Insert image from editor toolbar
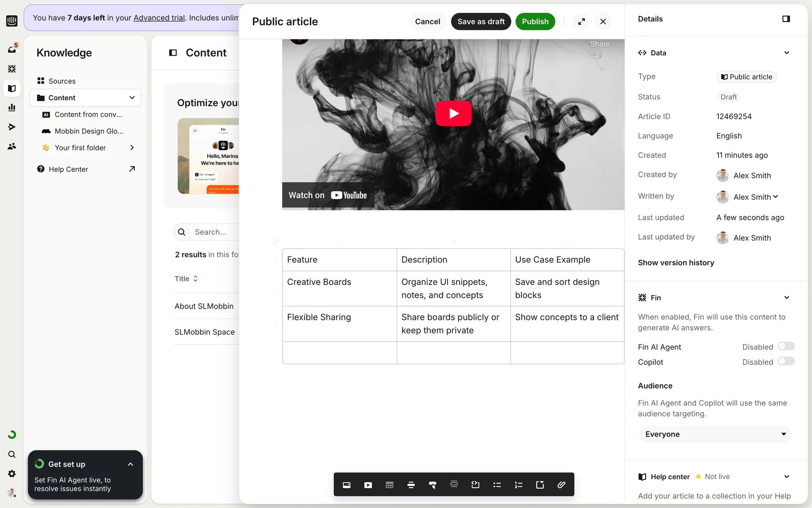Screen dimensions: 812x508 pyautogui.click(x=346, y=485)
